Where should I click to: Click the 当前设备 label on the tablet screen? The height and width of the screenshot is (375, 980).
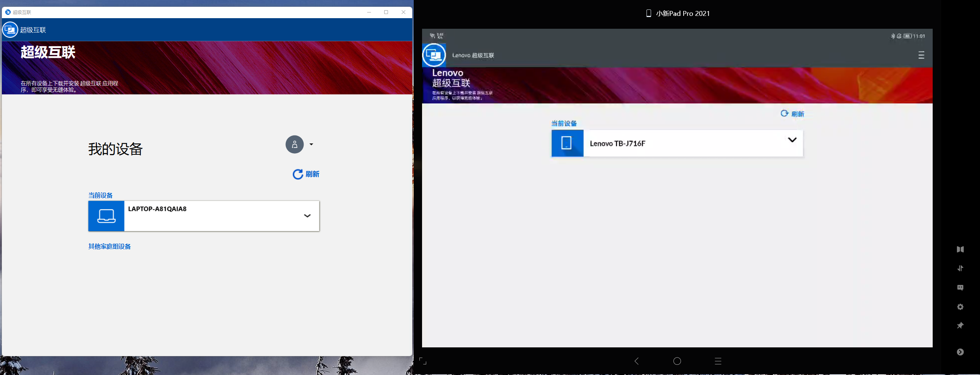tap(564, 124)
